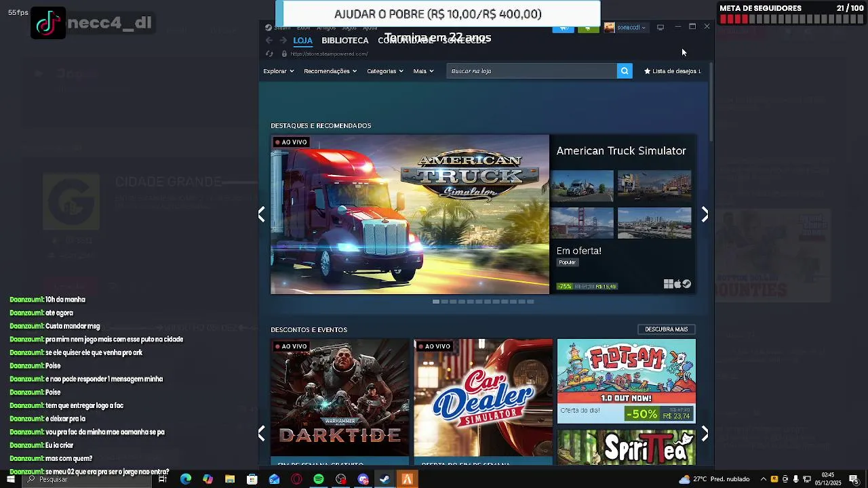Image resolution: width=868 pixels, height=488 pixels.
Task: Expand the Categorias store menu
Action: [x=384, y=70]
